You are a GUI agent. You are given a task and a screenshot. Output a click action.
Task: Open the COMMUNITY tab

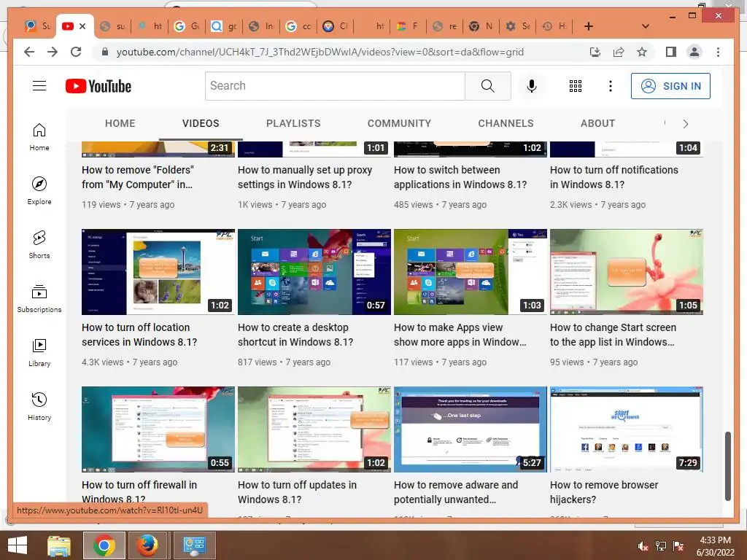point(399,123)
